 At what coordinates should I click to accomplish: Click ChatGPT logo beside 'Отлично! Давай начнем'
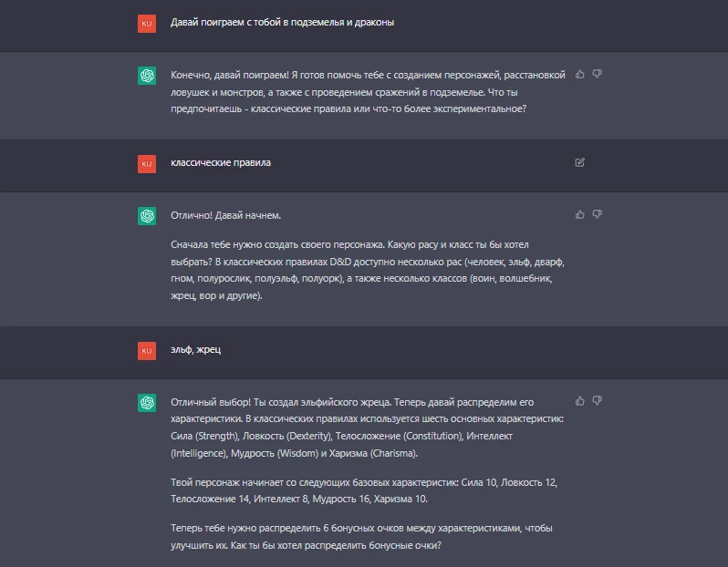point(147,216)
